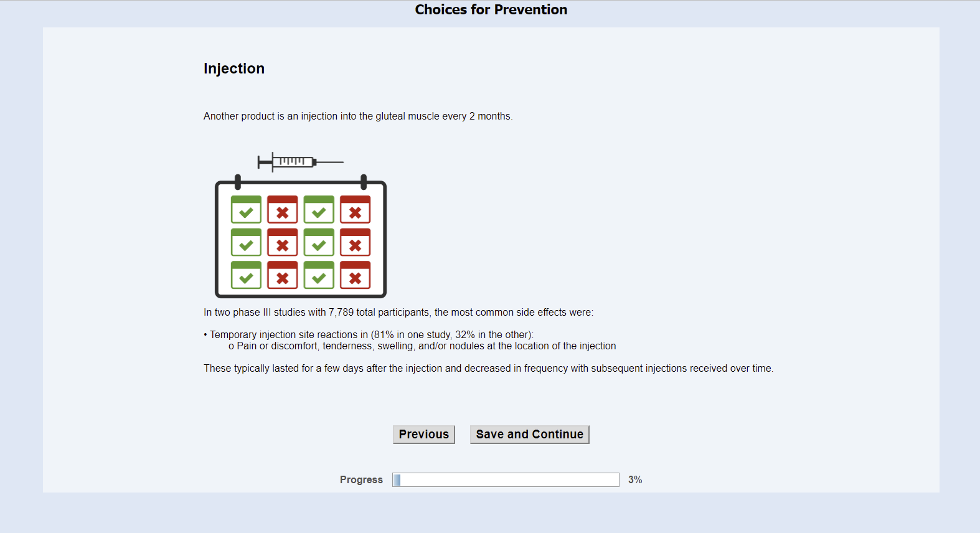Click the middle row's second cell red X
The height and width of the screenshot is (533, 980).
[282, 243]
